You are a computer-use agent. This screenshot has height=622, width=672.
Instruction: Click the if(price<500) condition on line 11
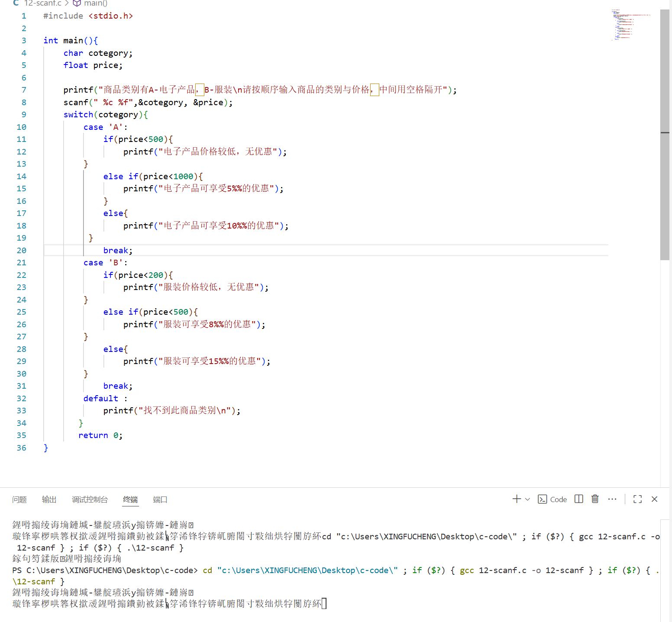[138, 139]
